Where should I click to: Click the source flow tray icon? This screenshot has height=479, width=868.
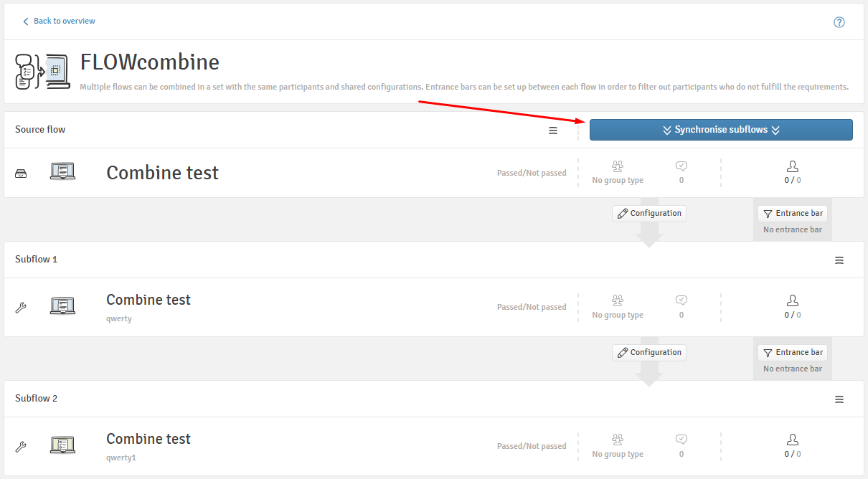[21, 173]
